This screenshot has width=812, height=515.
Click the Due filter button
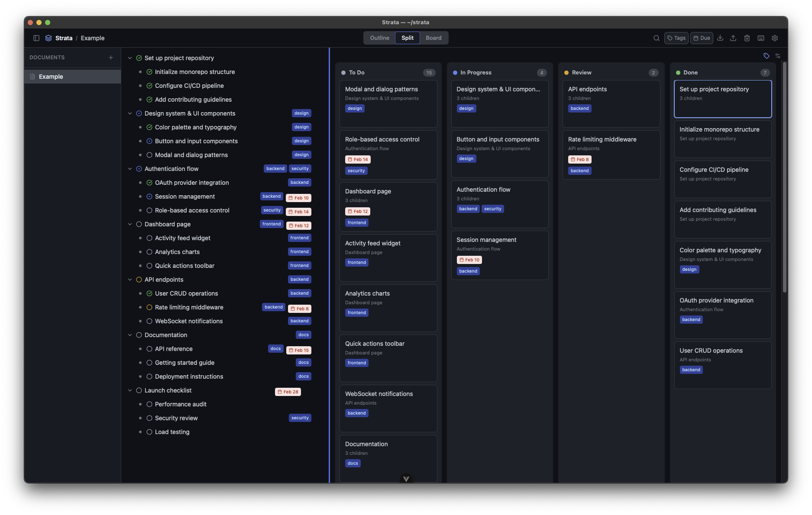pos(702,38)
